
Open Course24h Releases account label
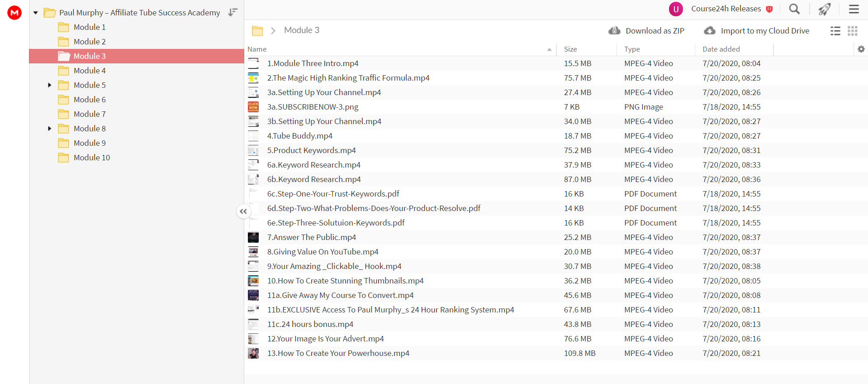click(x=726, y=9)
